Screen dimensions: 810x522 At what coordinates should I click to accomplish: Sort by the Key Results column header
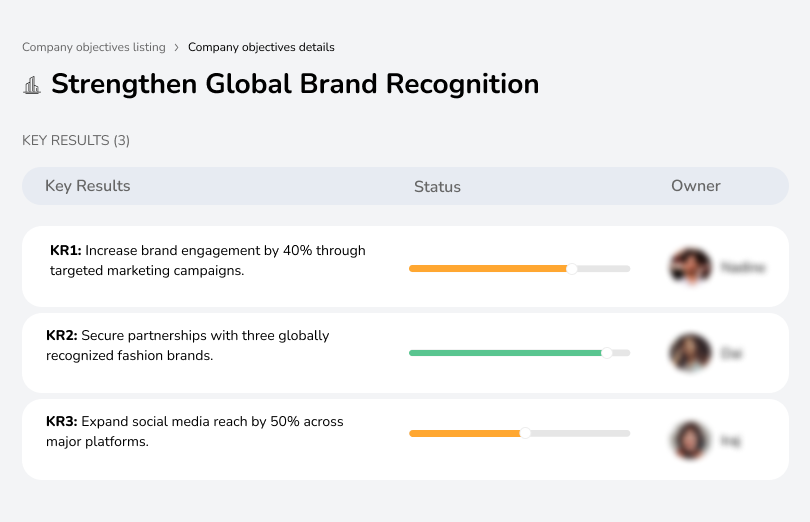[x=87, y=186]
